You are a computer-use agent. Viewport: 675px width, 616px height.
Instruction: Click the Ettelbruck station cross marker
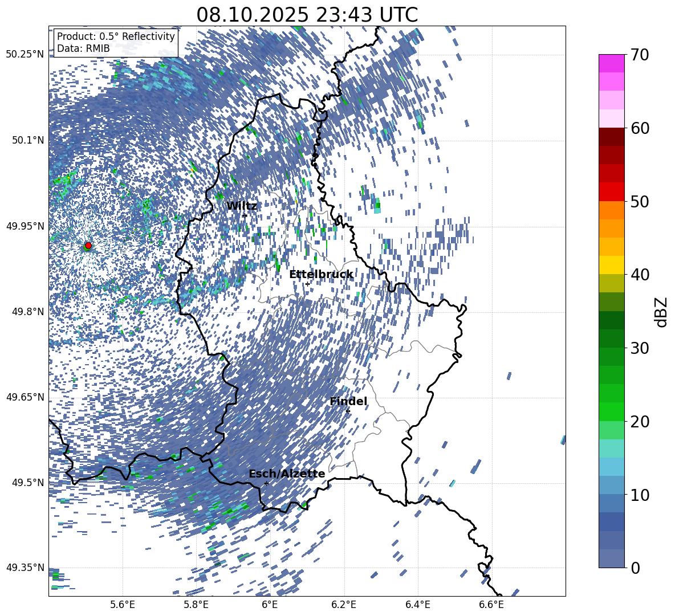[307, 284]
